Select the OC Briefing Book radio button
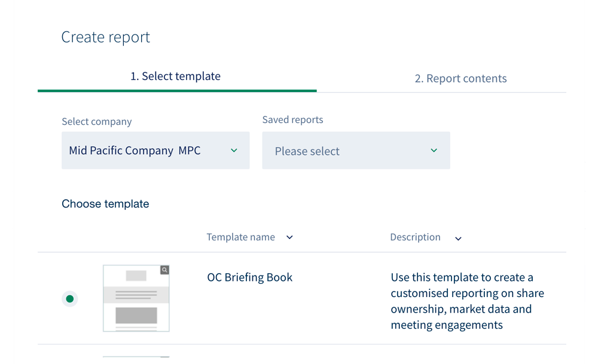Screen dimensions: 598x364 pyautogui.click(x=70, y=299)
